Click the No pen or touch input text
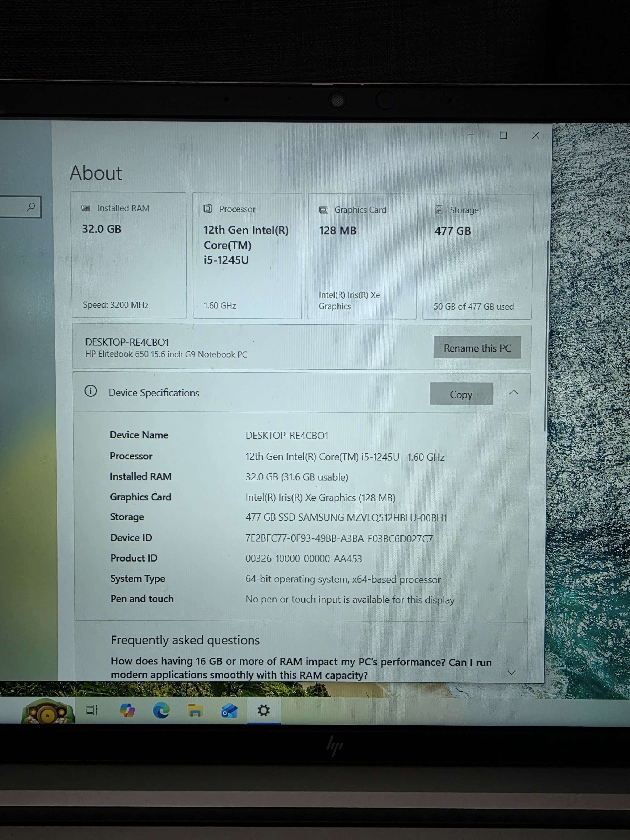Image resolution: width=630 pixels, height=840 pixels. (350, 600)
